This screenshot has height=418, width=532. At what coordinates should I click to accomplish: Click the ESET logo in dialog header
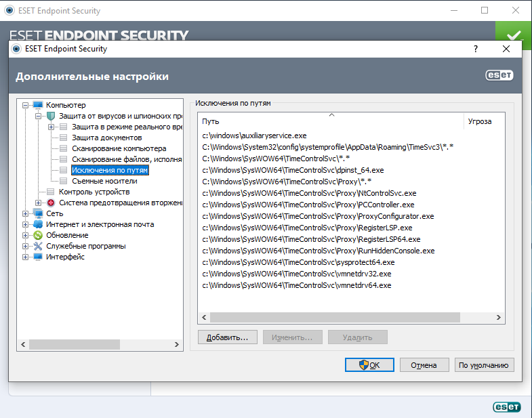pos(499,75)
